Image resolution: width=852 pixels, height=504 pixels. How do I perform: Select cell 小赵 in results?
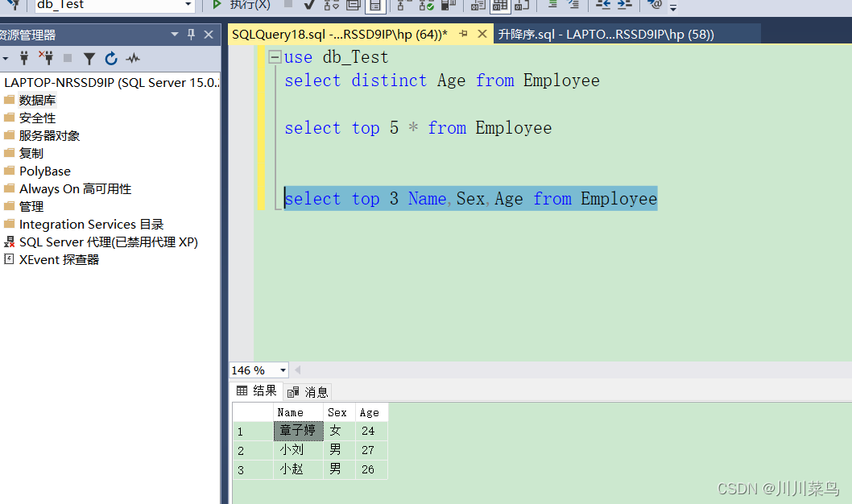point(298,469)
